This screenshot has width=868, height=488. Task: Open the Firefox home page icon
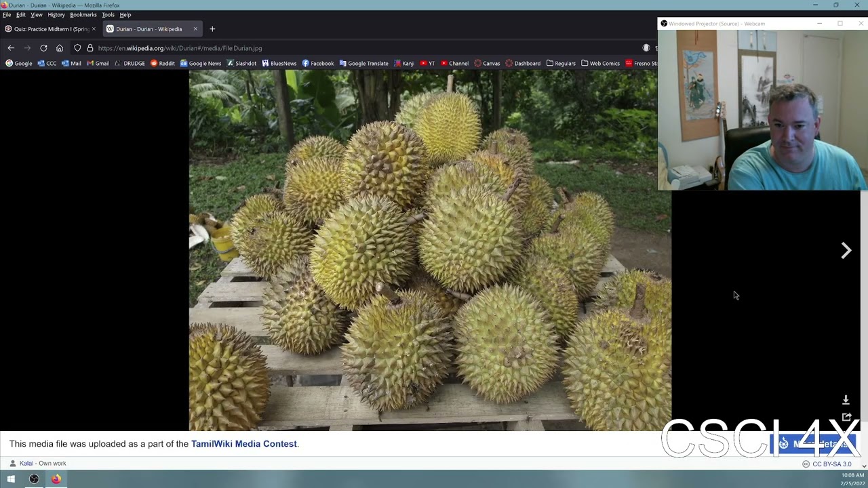(60, 48)
